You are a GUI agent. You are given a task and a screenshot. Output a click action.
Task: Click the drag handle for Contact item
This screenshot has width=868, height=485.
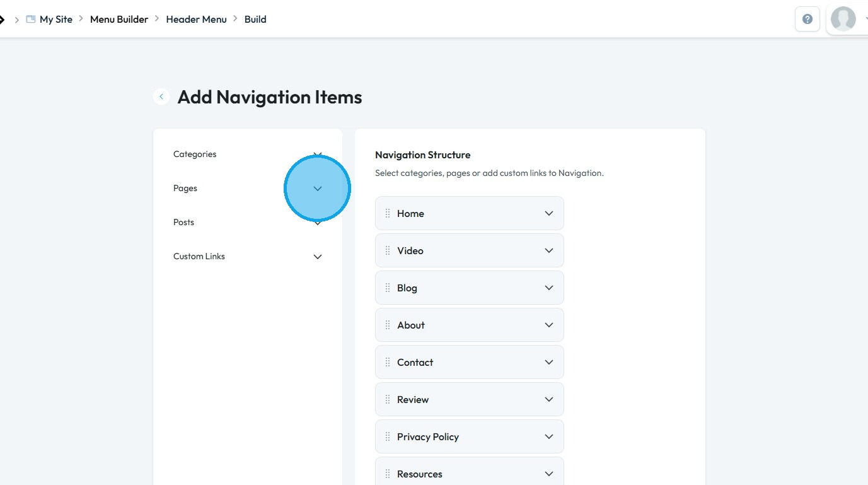pyautogui.click(x=388, y=363)
